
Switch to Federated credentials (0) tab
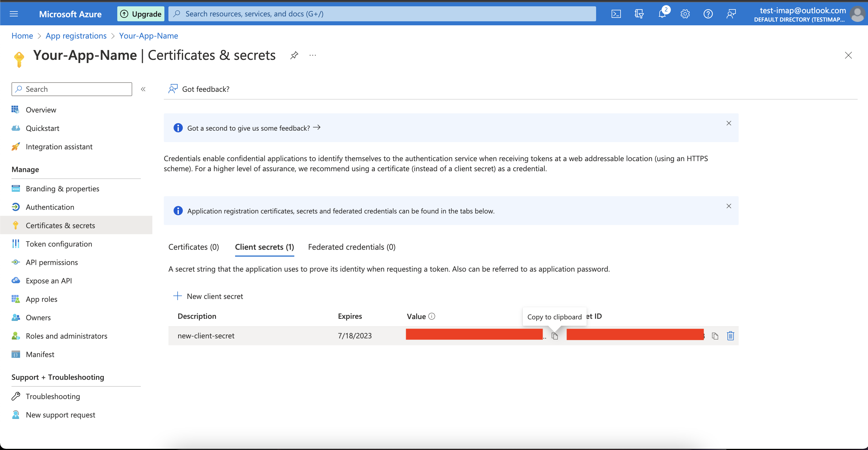[352, 246]
